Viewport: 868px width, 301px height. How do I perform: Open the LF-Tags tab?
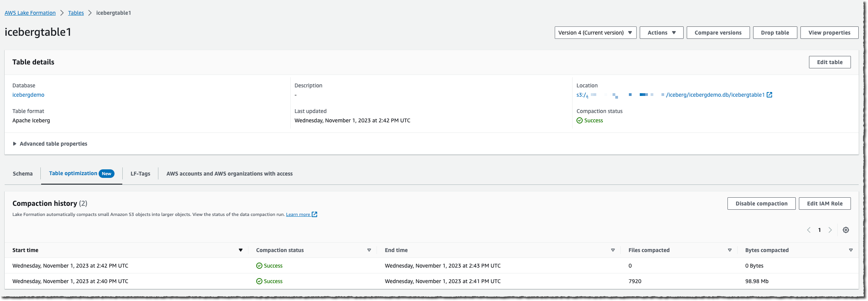(140, 174)
